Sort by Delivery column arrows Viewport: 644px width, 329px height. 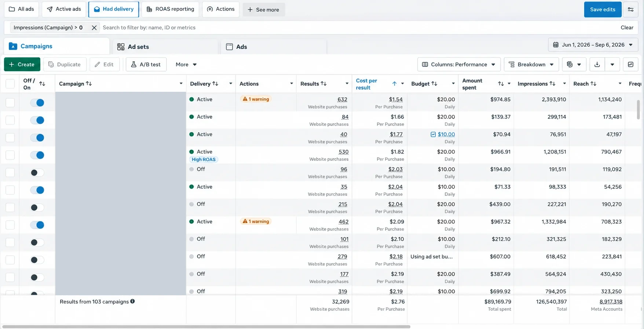215,83
